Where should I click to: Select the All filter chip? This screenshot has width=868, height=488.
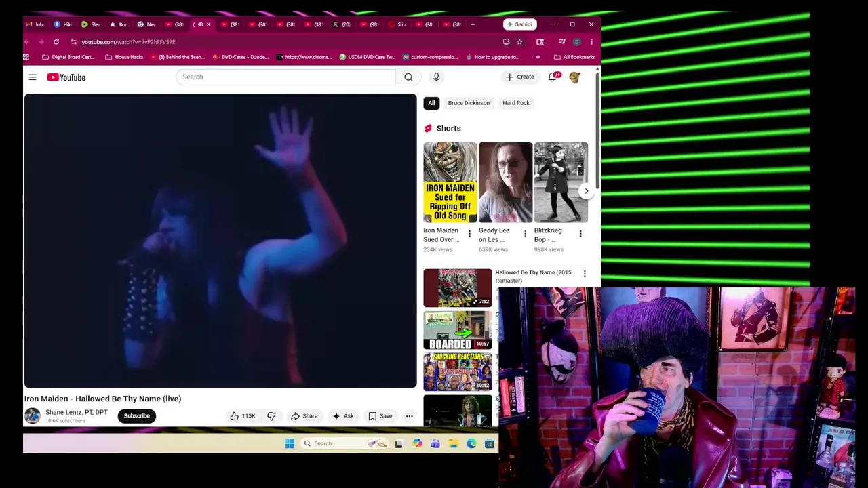(431, 103)
